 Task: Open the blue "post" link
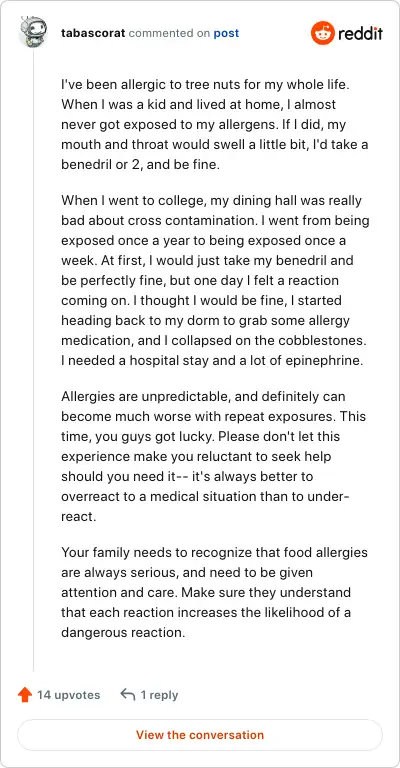click(x=226, y=33)
